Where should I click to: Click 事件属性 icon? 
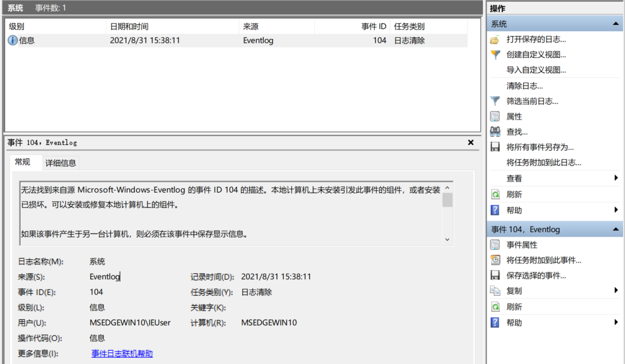tap(494, 244)
